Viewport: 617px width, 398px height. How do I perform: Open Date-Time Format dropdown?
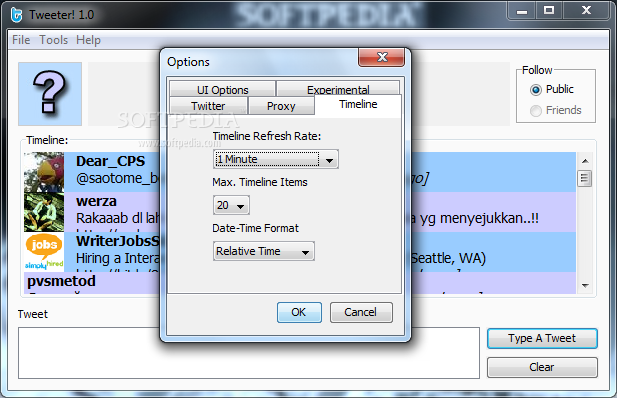(264, 251)
